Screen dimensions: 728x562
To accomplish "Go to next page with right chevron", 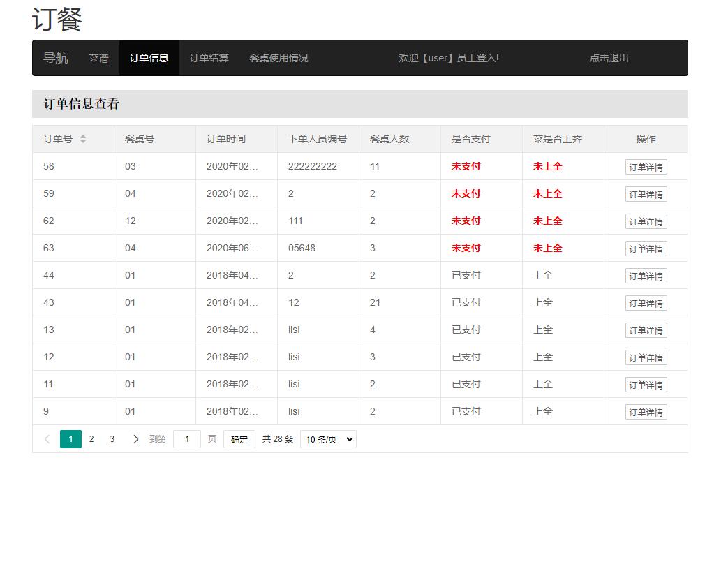I will coord(135,439).
